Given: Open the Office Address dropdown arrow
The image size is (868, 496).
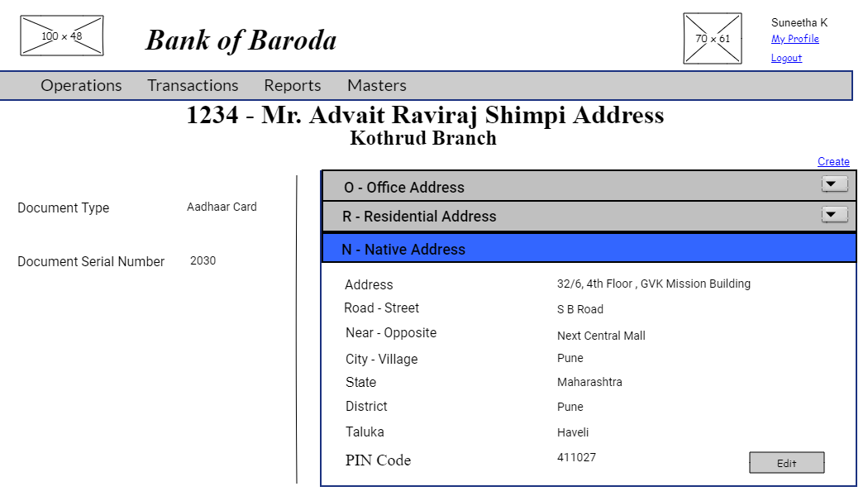Looking at the screenshot, I should [x=834, y=184].
